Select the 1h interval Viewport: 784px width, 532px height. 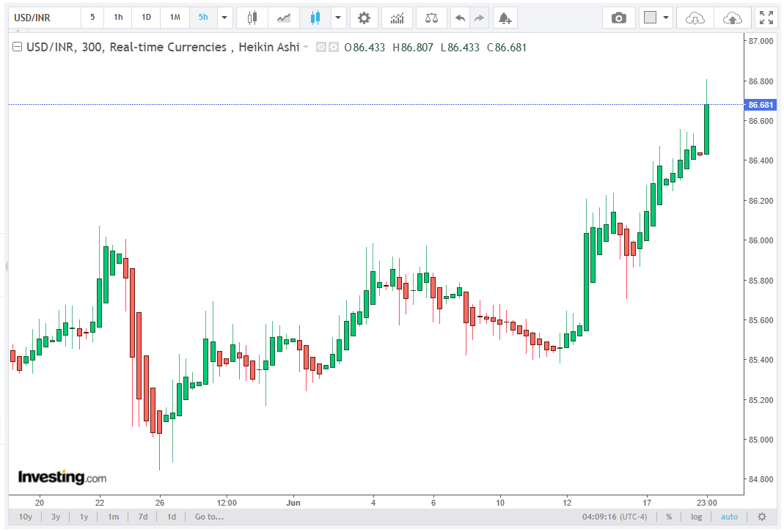pos(118,18)
